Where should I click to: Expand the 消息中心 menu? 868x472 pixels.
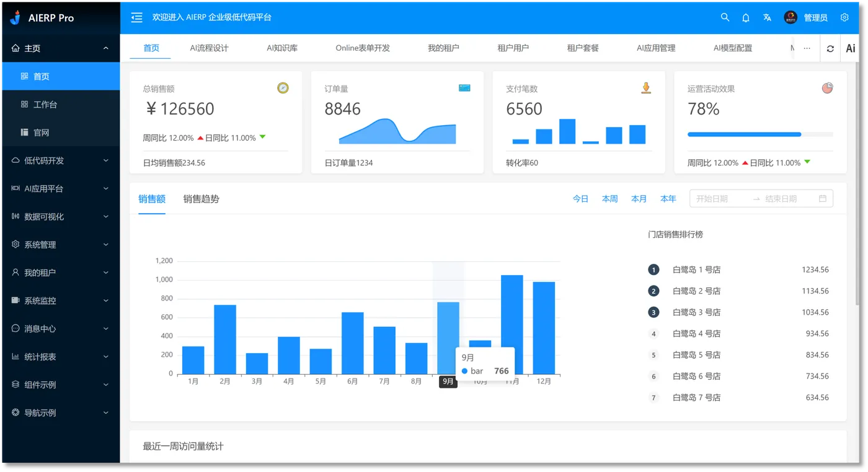60,328
